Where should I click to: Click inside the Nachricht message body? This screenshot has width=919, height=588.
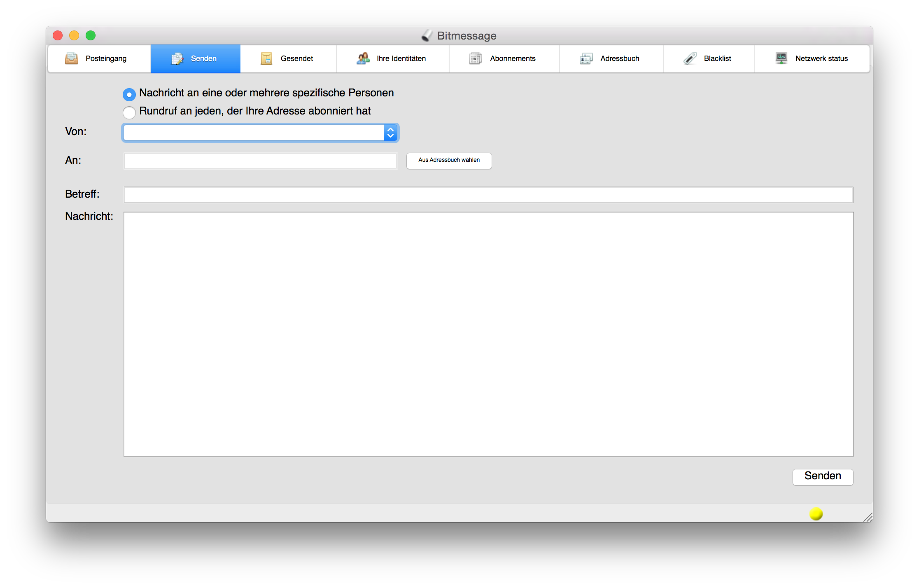click(x=488, y=334)
